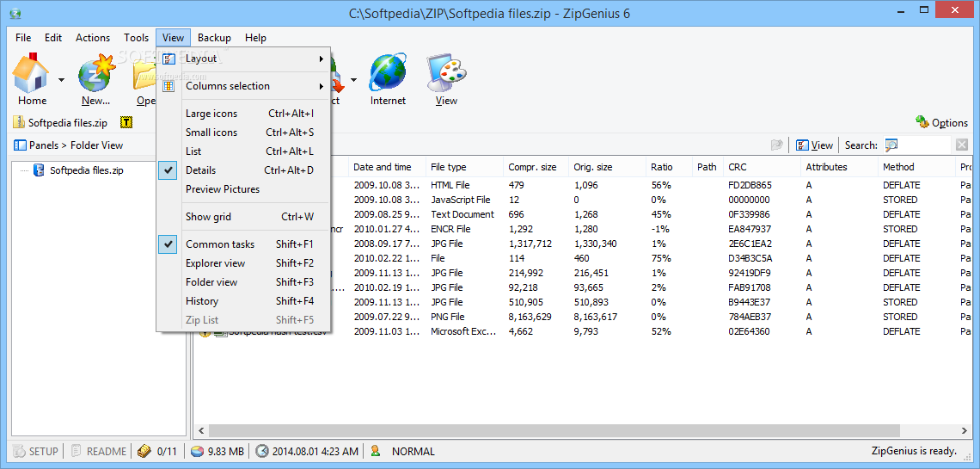Toggle the Common tasks panel option
980x469 pixels.
click(x=244, y=244)
